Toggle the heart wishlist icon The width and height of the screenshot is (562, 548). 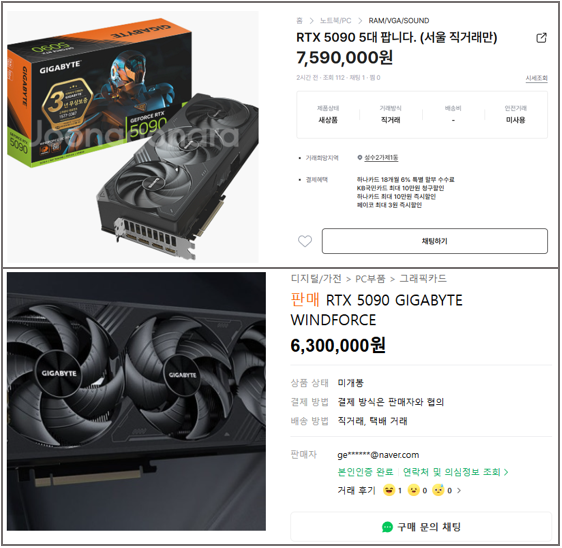[x=305, y=241]
